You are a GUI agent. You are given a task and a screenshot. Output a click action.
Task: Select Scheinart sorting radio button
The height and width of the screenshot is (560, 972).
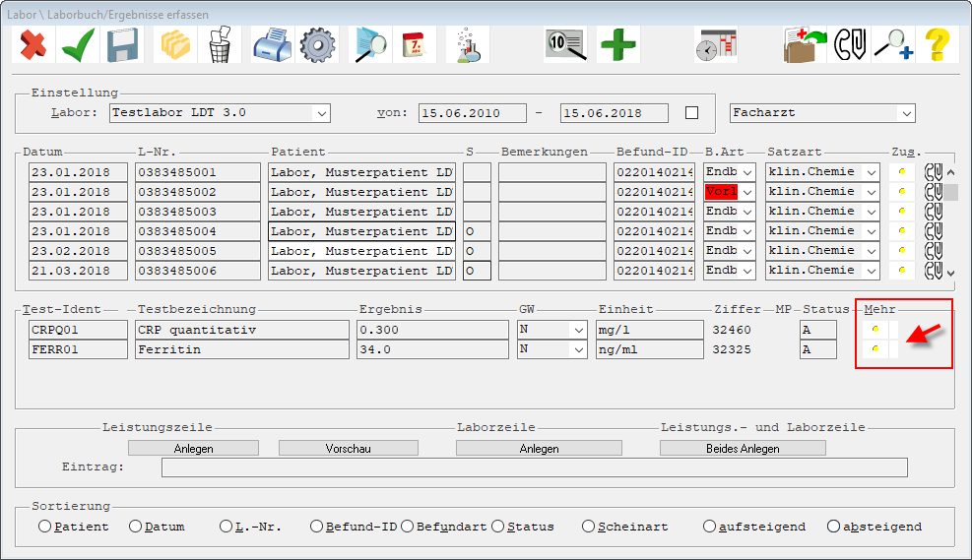pos(588,527)
